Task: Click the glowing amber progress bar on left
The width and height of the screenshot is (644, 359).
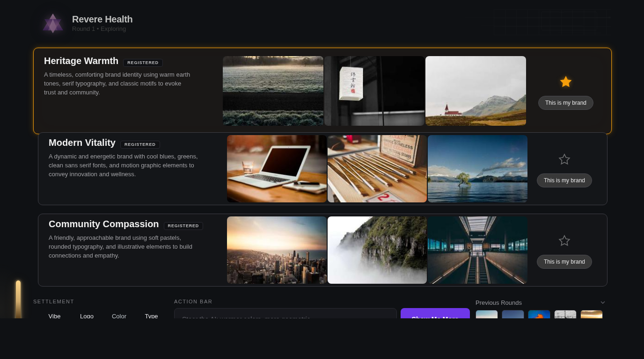Action: [18, 299]
